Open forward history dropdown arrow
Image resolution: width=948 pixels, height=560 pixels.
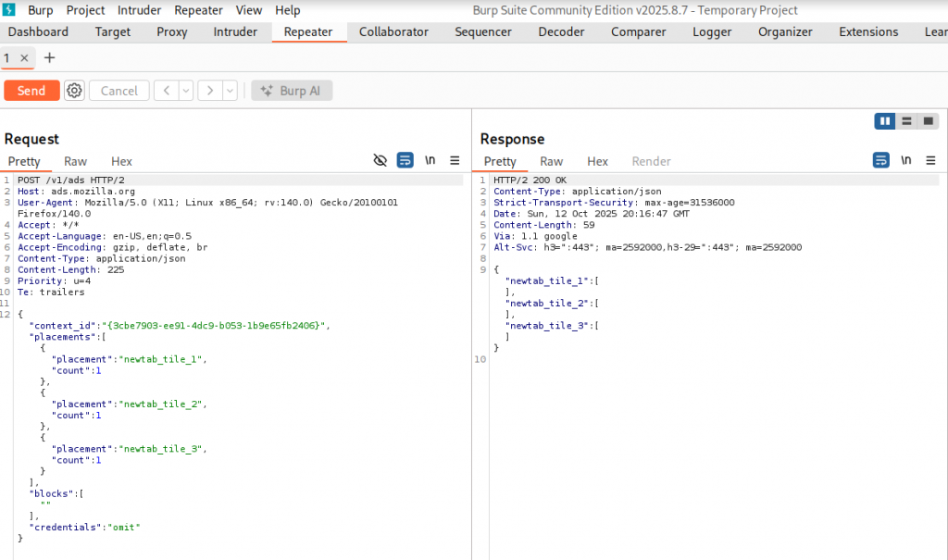point(230,91)
